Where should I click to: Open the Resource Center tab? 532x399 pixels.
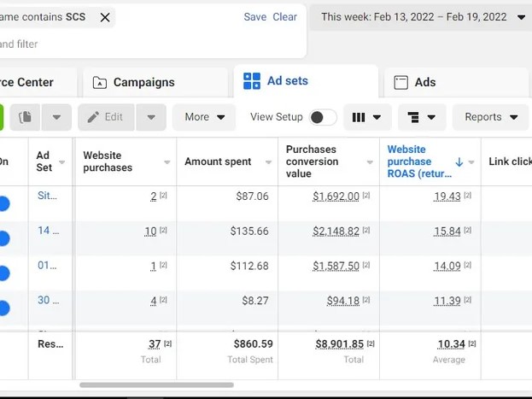[x=38, y=82]
